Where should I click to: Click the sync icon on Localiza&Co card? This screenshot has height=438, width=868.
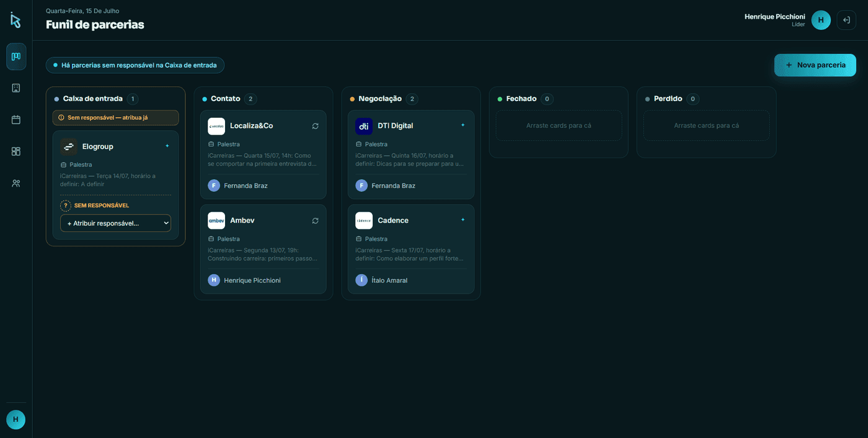click(x=315, y=126)
